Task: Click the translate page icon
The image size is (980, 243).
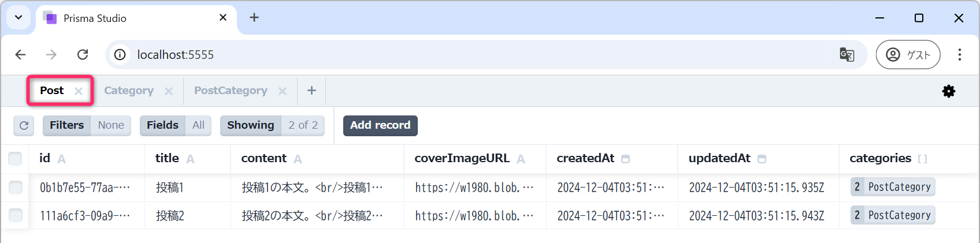Action: [x=847, y=54]
